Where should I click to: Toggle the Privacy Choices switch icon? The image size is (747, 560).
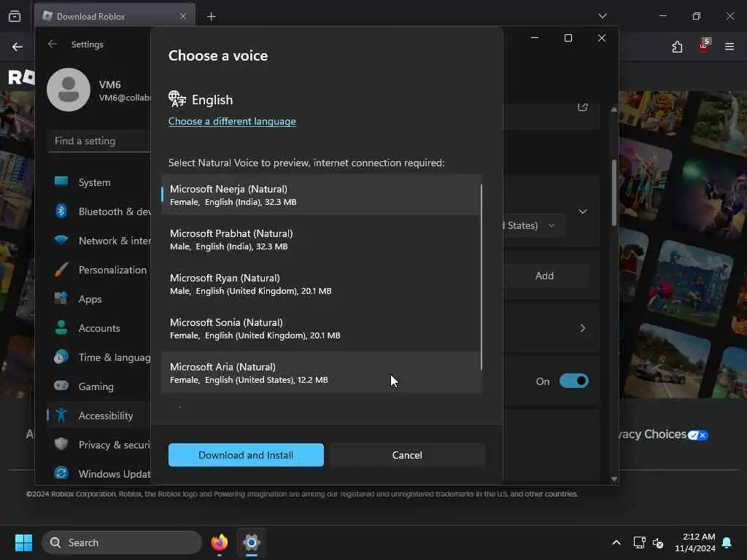[698, 435]
